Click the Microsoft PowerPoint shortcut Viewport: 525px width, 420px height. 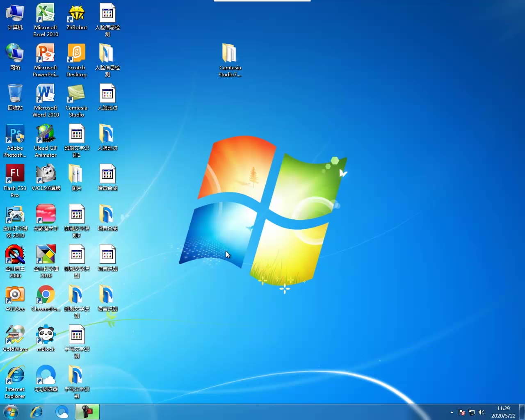coord(46,60)
